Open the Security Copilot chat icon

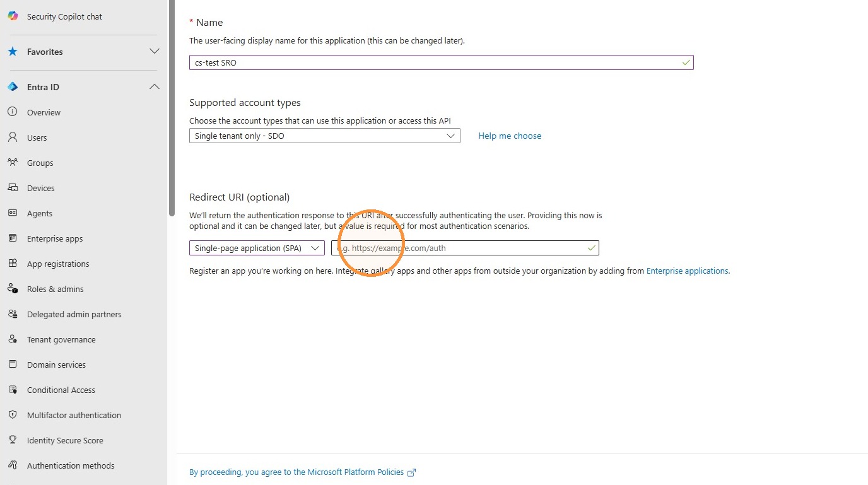[13, 16]
